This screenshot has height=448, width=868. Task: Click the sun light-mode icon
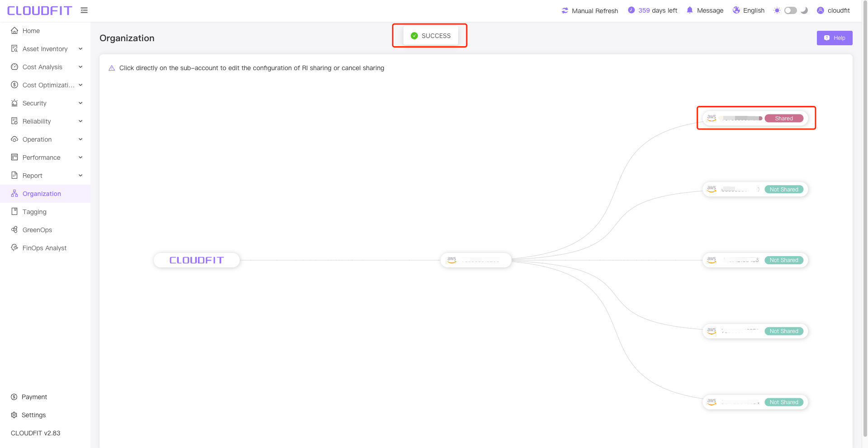[x=777, y=10]
